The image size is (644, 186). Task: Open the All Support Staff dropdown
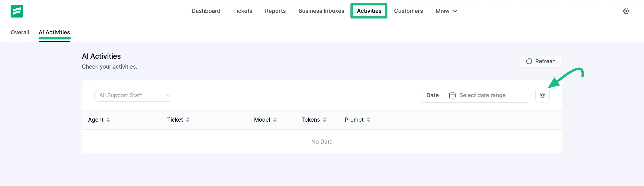[x=134, y=95]
